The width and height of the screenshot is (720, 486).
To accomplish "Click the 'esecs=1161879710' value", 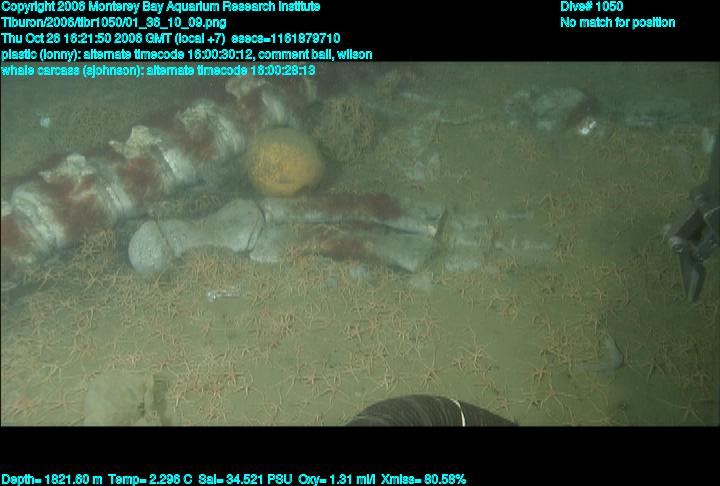I will point(286,38).
